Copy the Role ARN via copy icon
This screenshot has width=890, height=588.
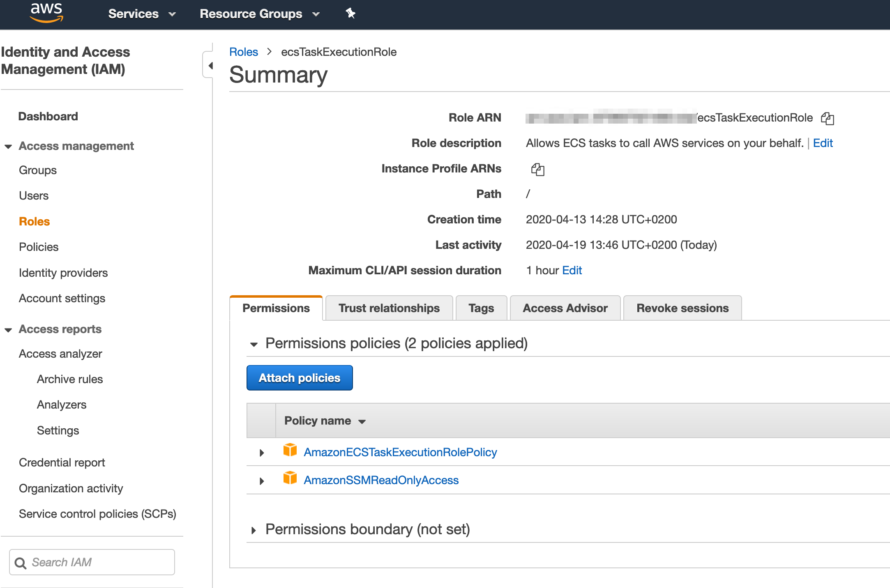click(827, 118)
